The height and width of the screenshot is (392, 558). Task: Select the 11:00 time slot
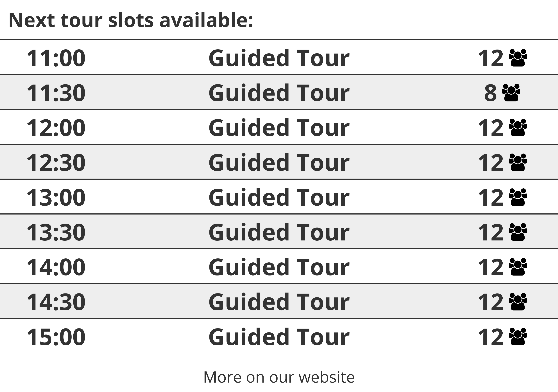coord(56,58)
